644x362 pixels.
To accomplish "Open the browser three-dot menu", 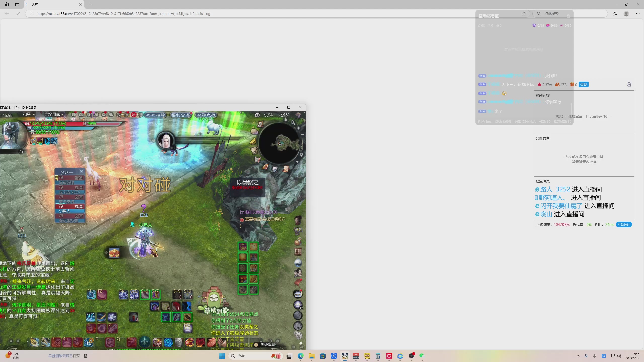I will coord(638,14).
